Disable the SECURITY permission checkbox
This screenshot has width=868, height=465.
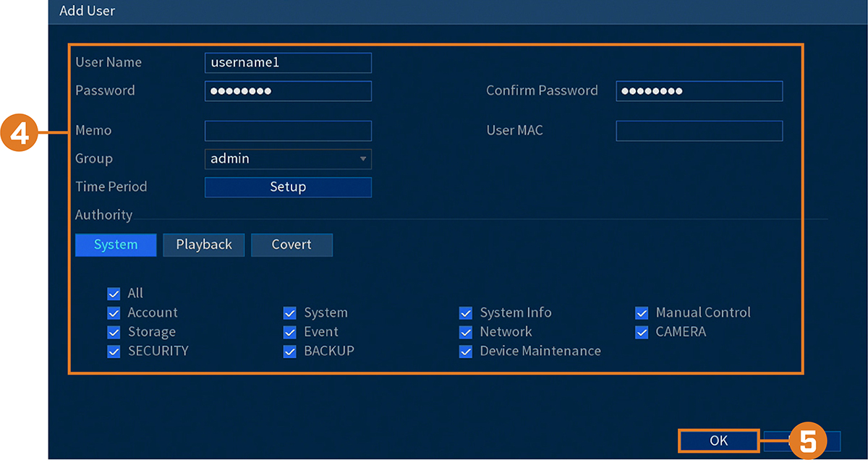pyautogui.click(x=114, y=351)
